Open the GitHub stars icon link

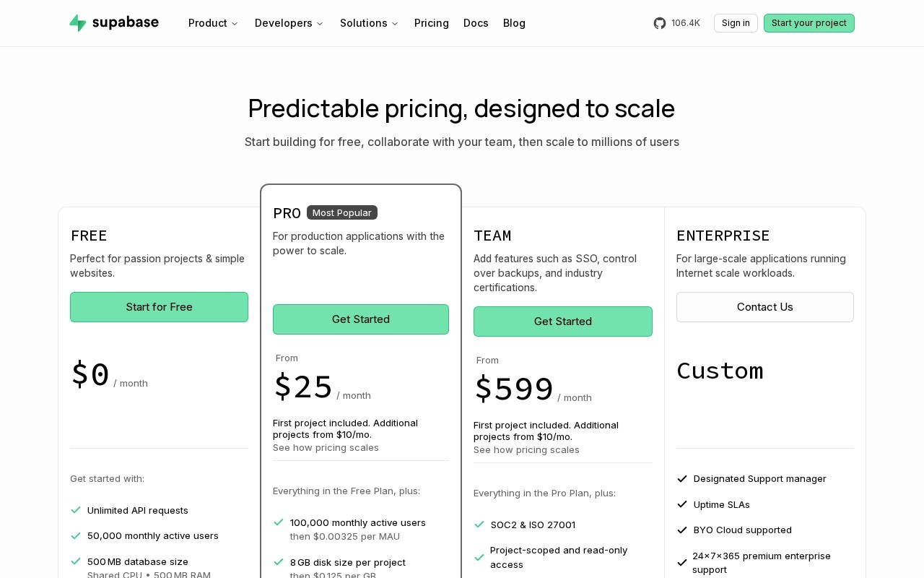660,23
